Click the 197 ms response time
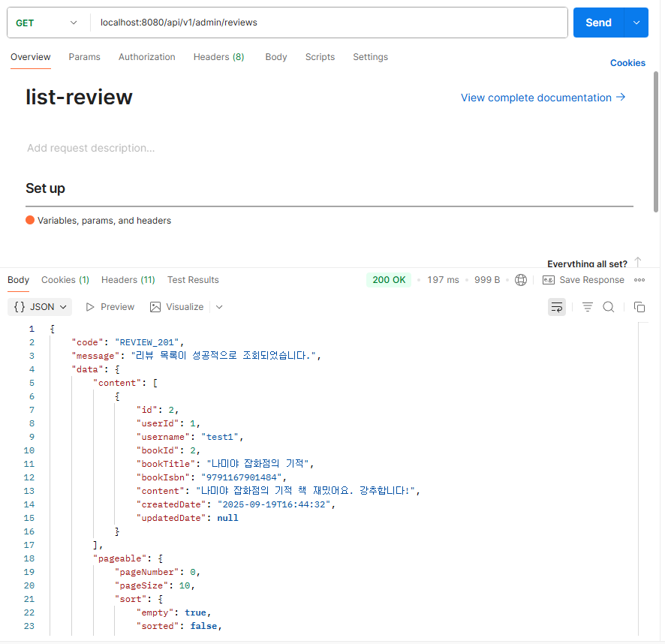 [443, 280]
